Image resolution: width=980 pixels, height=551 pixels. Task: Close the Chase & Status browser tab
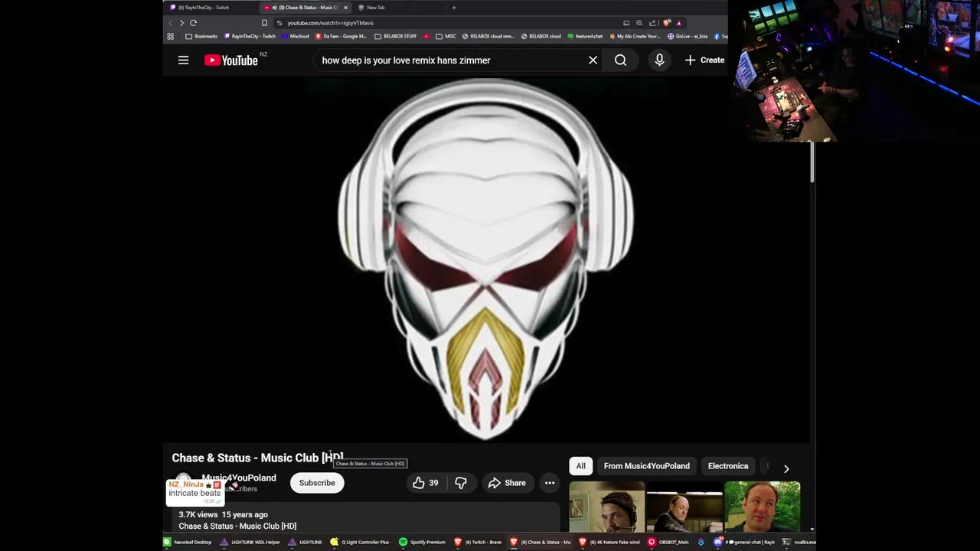345,8
